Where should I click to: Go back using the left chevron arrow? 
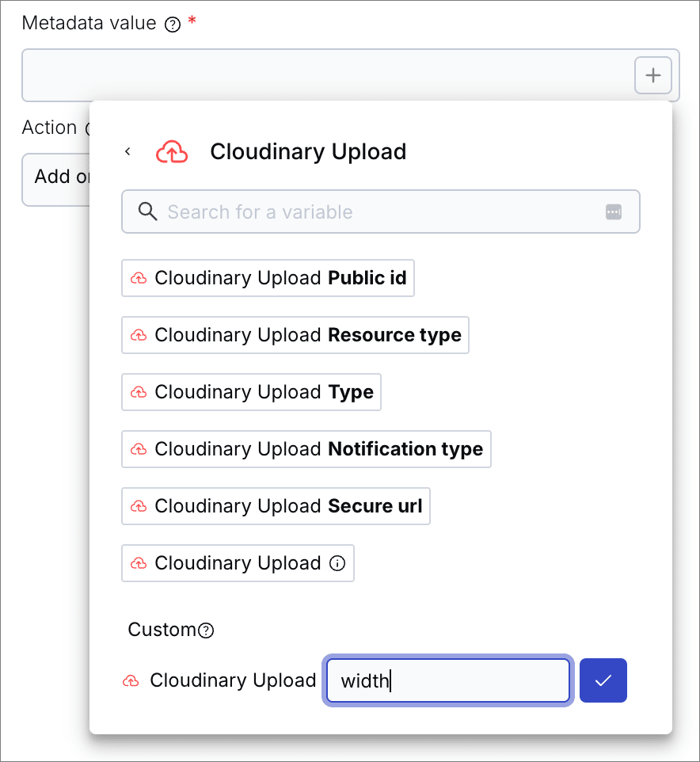127,151
